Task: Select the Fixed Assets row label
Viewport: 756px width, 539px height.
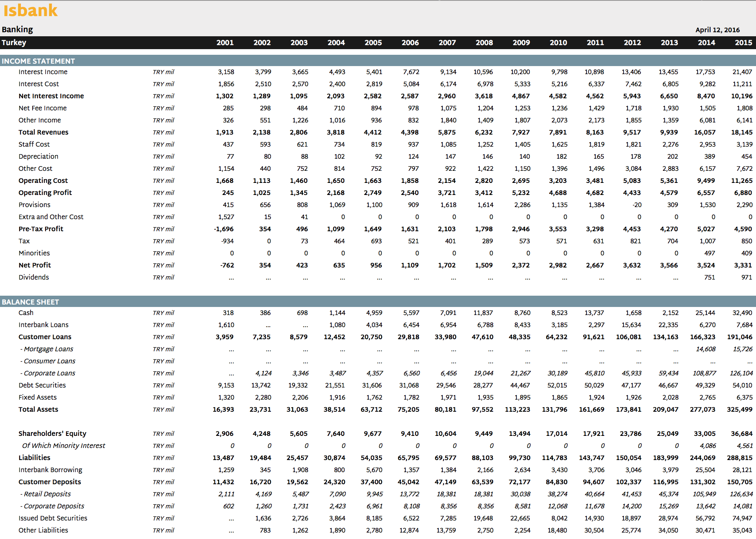Action: coord(38,397)
